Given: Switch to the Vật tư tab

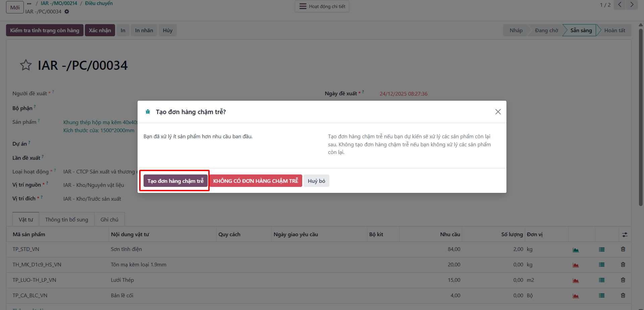Looking at the screenshot, I should (26, 219).
